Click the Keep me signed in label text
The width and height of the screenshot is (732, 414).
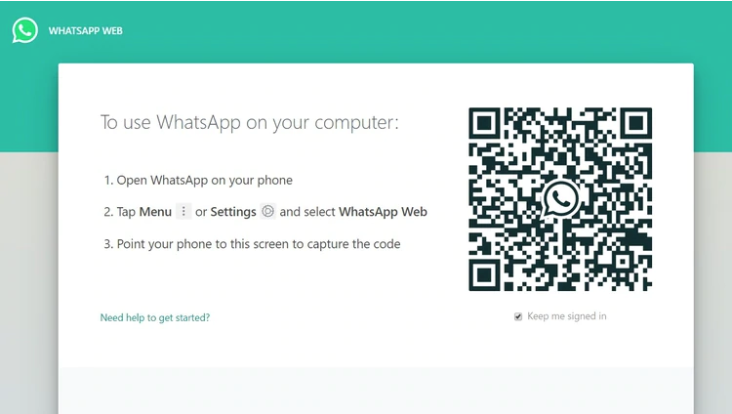[567, 316]
